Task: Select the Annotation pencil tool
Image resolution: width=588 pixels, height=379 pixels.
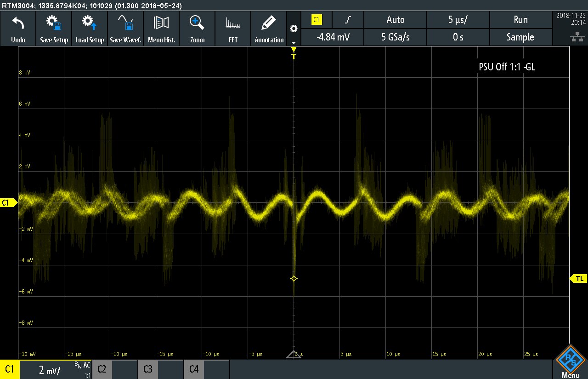Action: 269,23
